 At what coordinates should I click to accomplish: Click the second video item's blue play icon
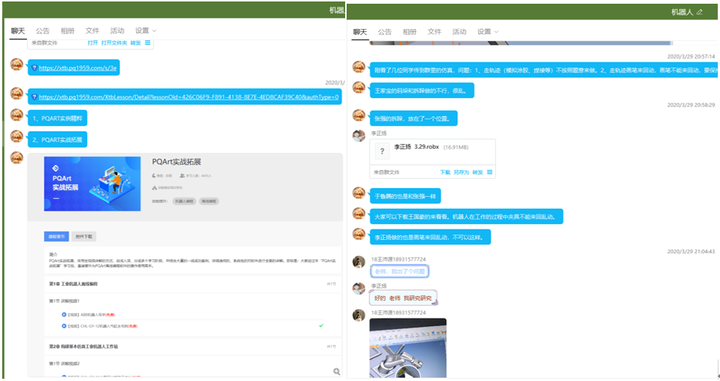coord(64,326)
